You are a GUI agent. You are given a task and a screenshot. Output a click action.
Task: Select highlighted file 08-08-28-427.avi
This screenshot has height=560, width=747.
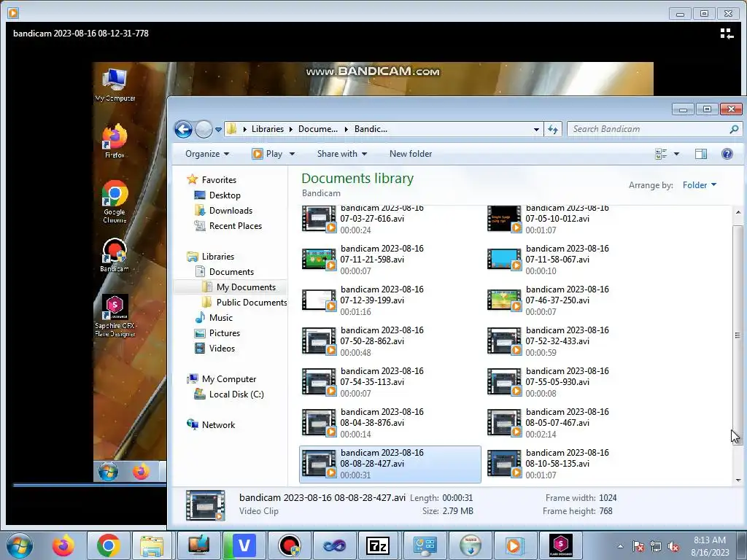point(390,464)
